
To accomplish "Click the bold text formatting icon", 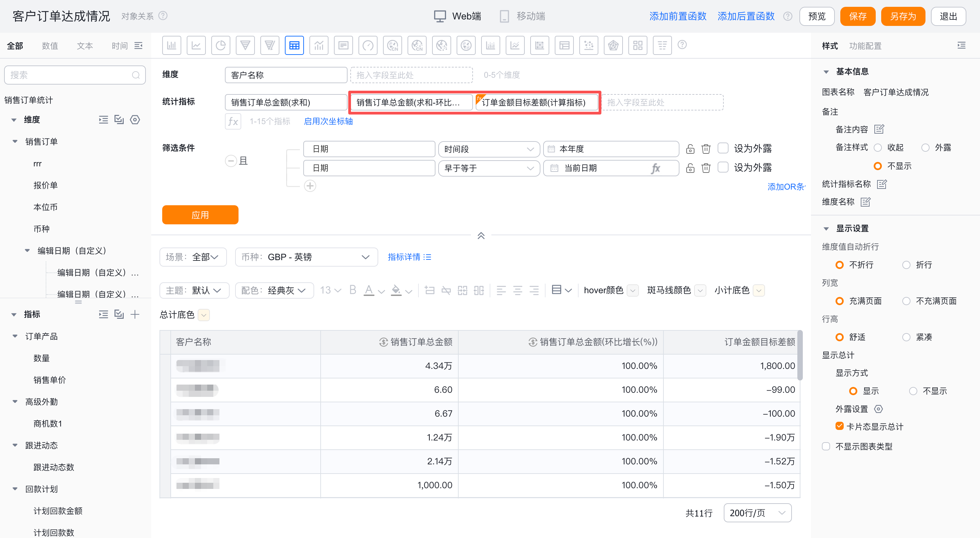I will click(x=353, y=290).
